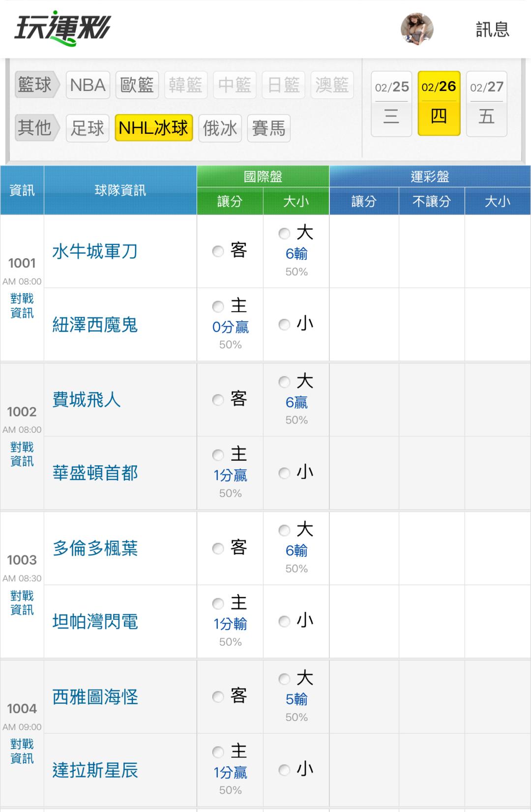This screenshot has height=812, width=531.
Task: Open 對戰資訊 for game 1001
Action: click(x=22, y=305)
